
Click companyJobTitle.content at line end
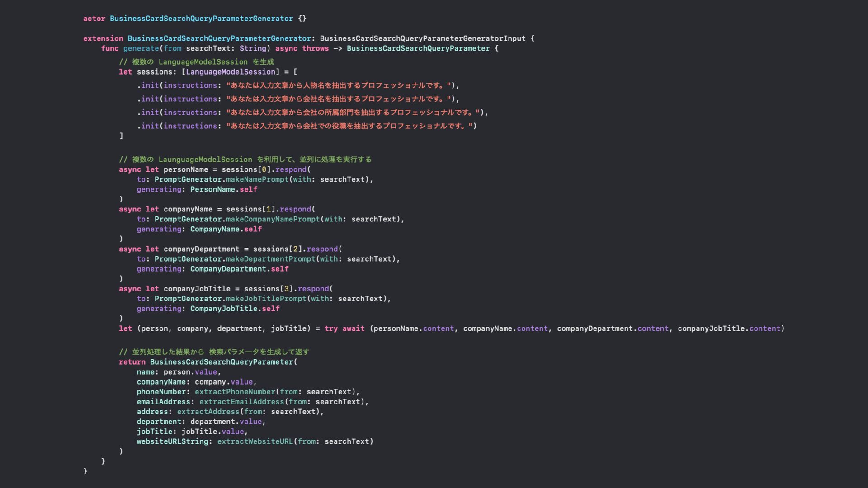tap(728, 328)
